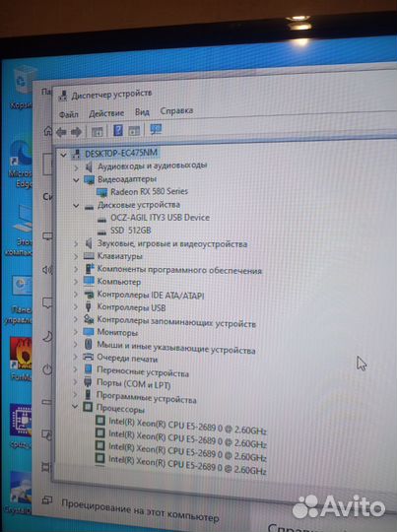Image resolution: width=397 pixels, height=532 pixels.
Task: Click the Мыши mouse icon
Action: click(x=89, y=345)
